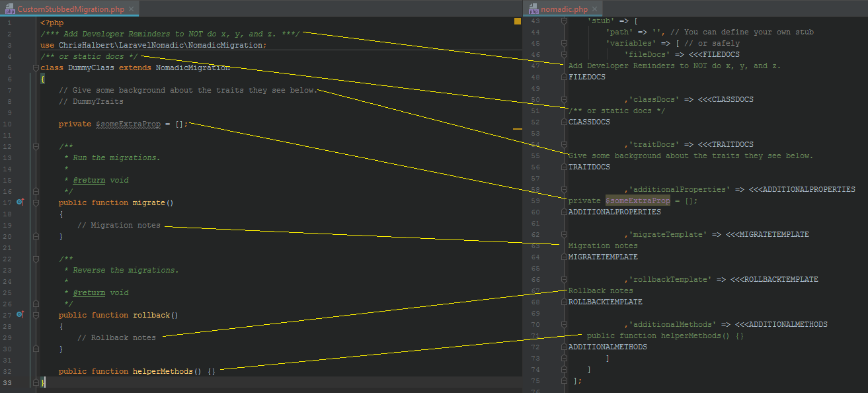The height and width of the screenshot is (393, 868).
Task: Click the yellow inspection warning indicator square
Action: pyautogui.click(x=518, y=22)
